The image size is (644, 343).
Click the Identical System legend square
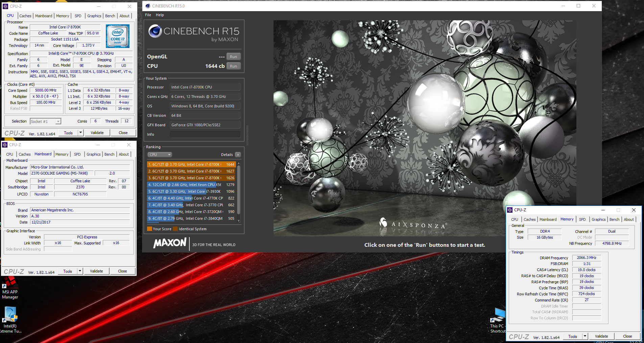[x=175, y=229]
